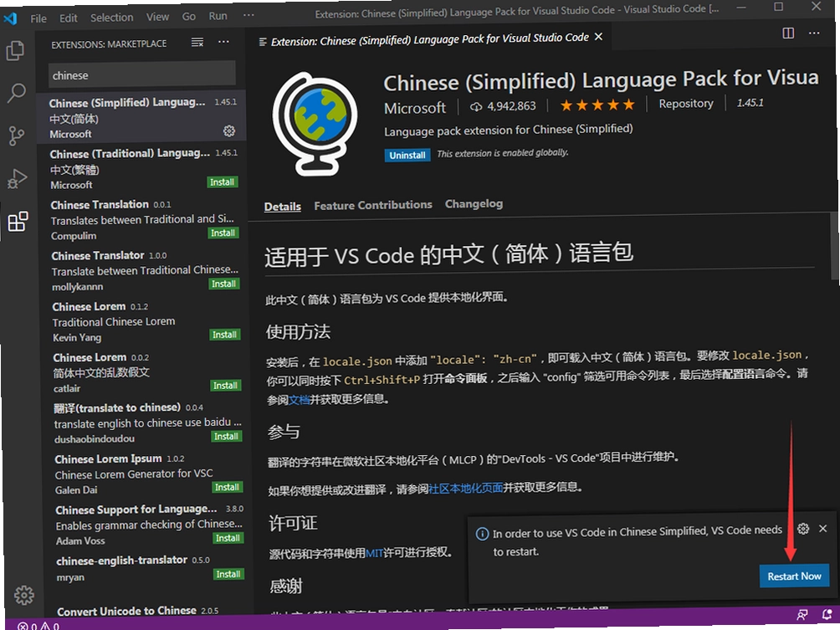The width and height of the screenshot is (840, 630).
Task: Open notification settings gear icon
Action: point(803,529)
